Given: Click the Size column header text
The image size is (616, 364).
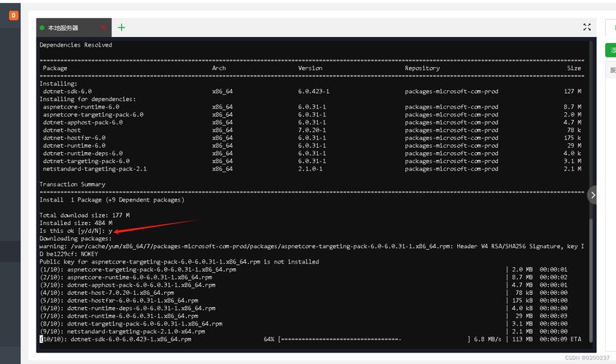Looking at the screenshot, I should (x=574, y=68).
